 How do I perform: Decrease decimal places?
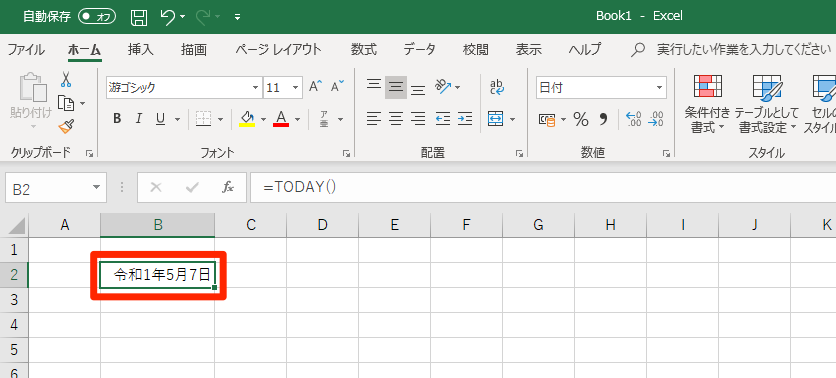coord(656,119)
